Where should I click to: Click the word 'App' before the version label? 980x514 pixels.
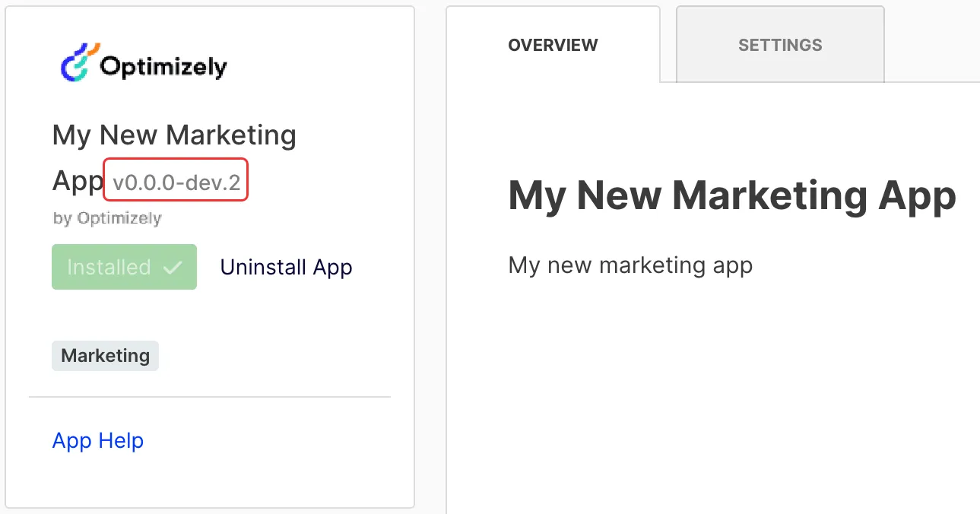pos(78,181)
